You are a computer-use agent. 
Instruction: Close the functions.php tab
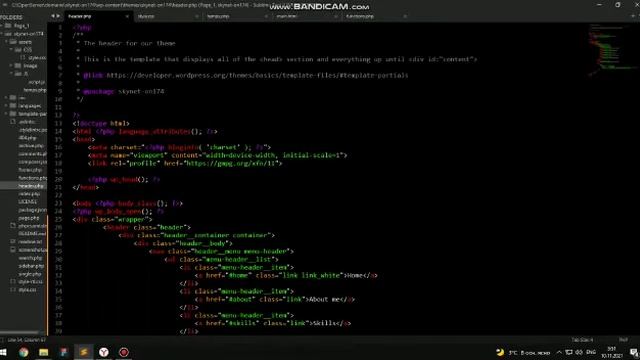click(x=405, y=16)
